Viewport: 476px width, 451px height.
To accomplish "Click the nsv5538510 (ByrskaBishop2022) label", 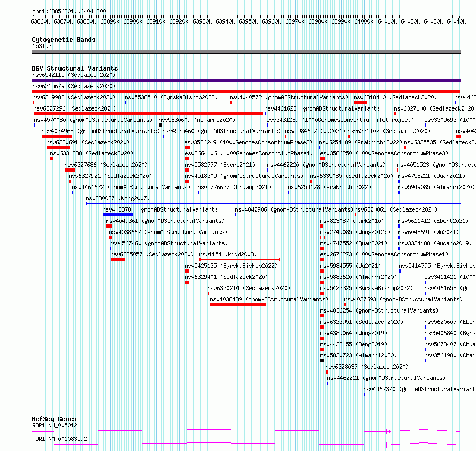I will pos(171,97).
